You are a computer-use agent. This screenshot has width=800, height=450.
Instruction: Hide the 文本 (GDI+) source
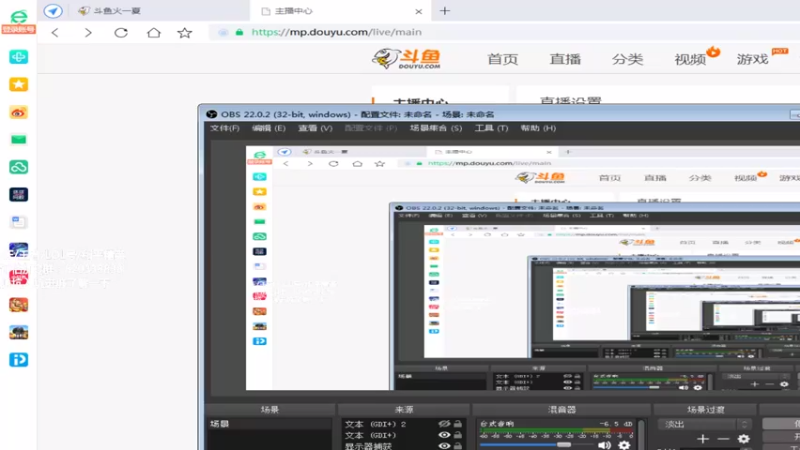[444, 435]
